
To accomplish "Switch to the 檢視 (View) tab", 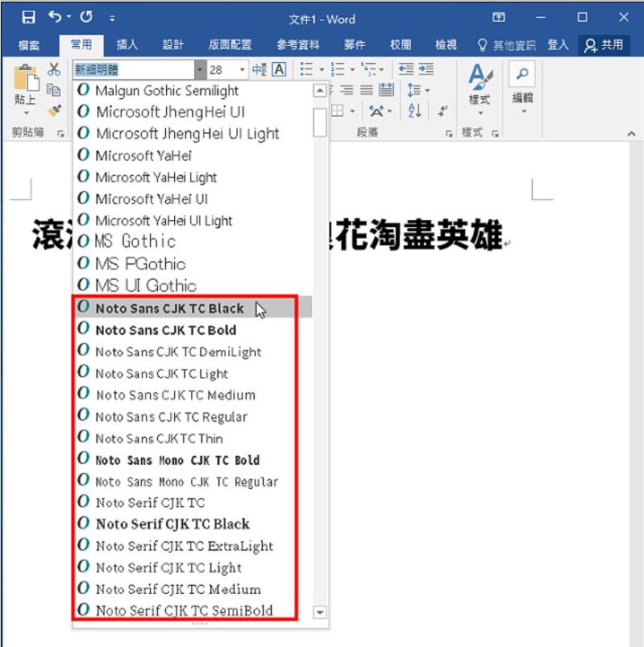I will point(446,44).
